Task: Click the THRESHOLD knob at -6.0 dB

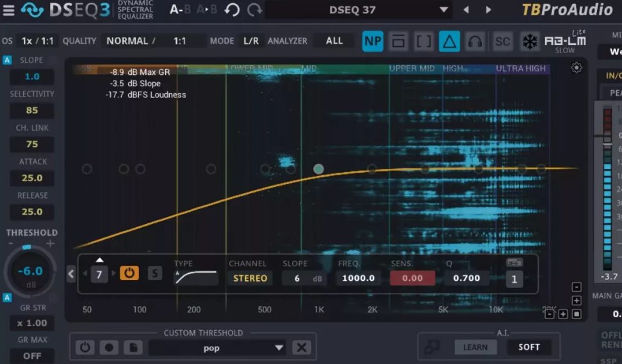Action: 30,272
